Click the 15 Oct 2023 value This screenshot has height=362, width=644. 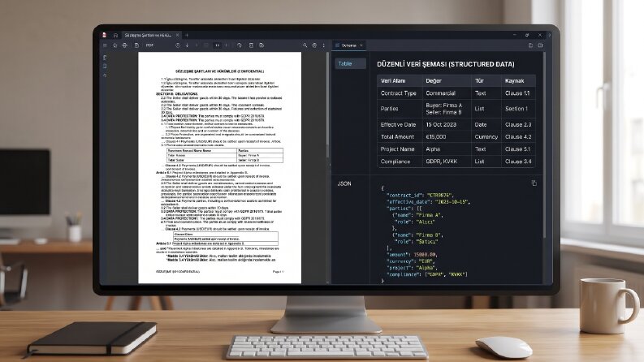(x=447, y=124)
